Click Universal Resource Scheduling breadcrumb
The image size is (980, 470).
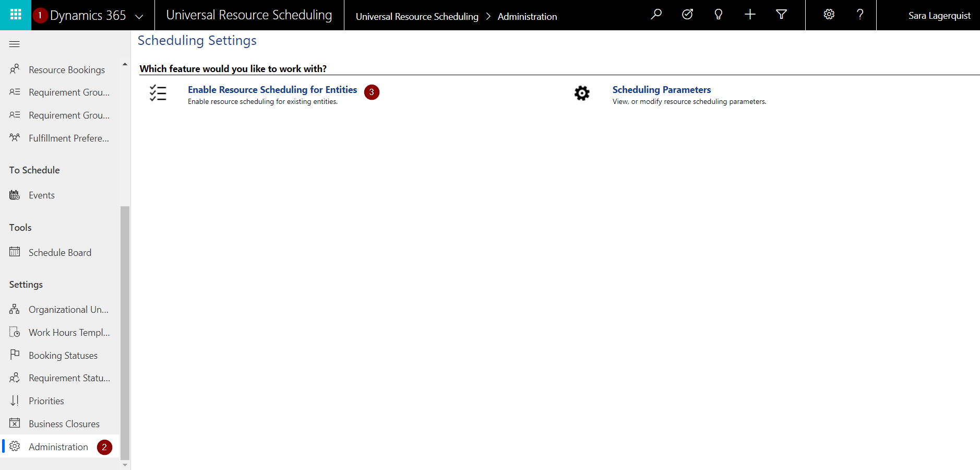(x=416, y=17)
